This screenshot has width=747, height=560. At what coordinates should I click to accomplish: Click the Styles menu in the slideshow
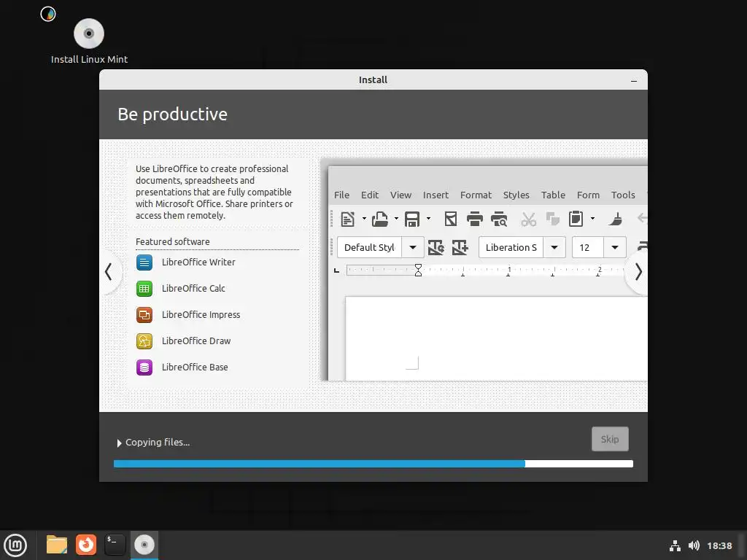coord(516,195)
